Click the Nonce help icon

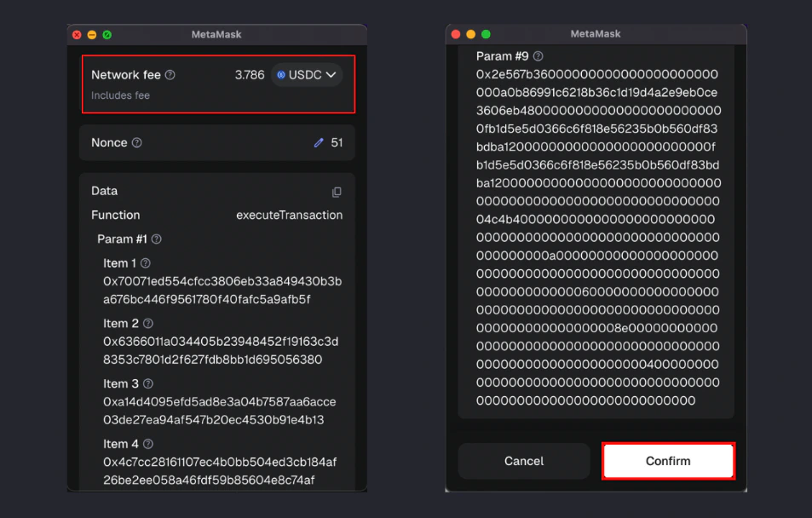pos(136,142)
